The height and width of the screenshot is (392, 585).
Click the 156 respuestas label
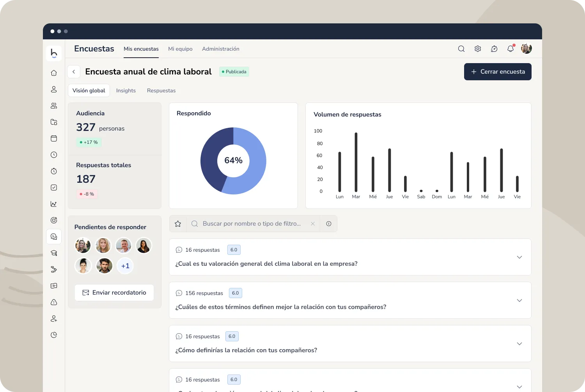point(204,293)
